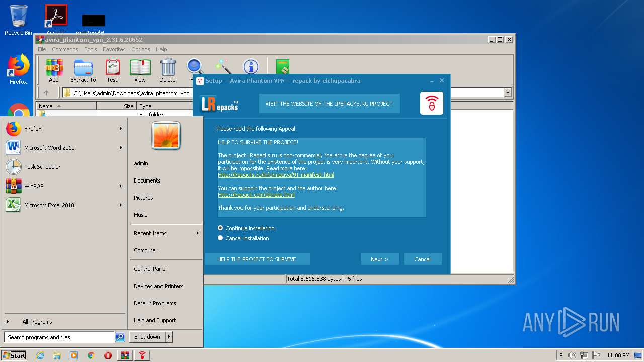Open Windows Explorer from the taskbar

(57, 355)
